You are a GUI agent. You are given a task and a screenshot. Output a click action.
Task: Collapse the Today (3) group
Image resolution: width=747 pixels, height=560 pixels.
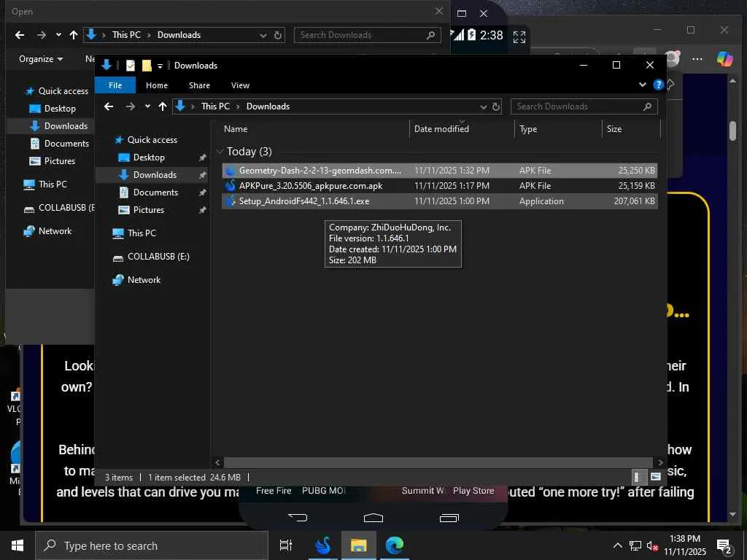coord(220,152)
